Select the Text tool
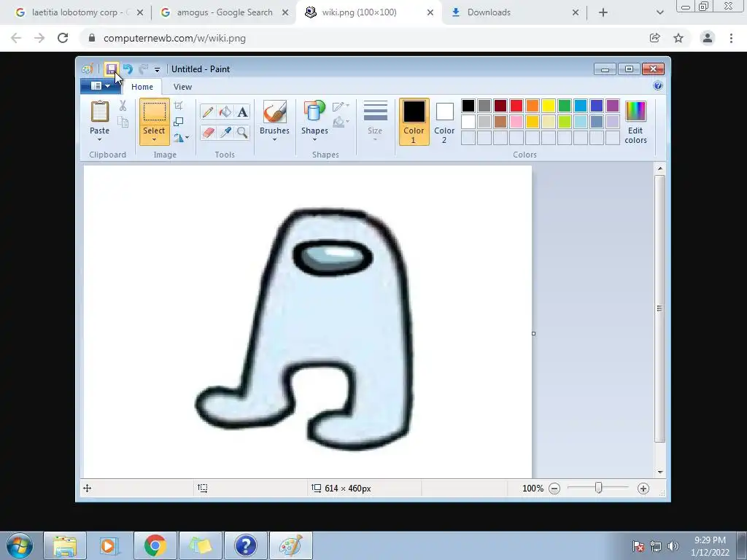Screen dimensions: 747x560 pos(242,112)
